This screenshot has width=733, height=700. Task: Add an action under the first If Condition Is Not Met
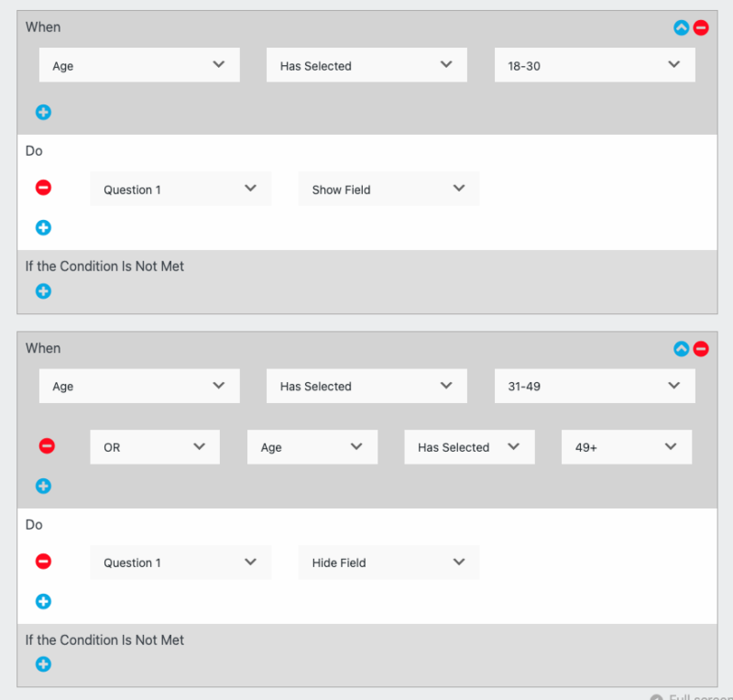point(43,290)
